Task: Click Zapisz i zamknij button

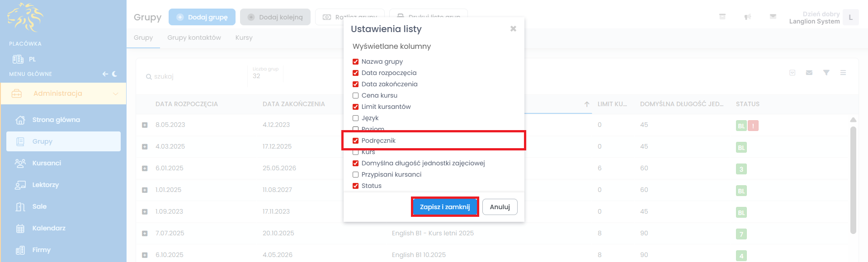Action: [x=445, y=207]
